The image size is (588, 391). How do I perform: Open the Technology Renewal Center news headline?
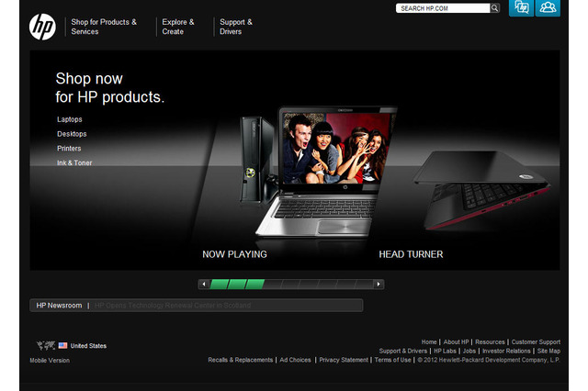173,306
